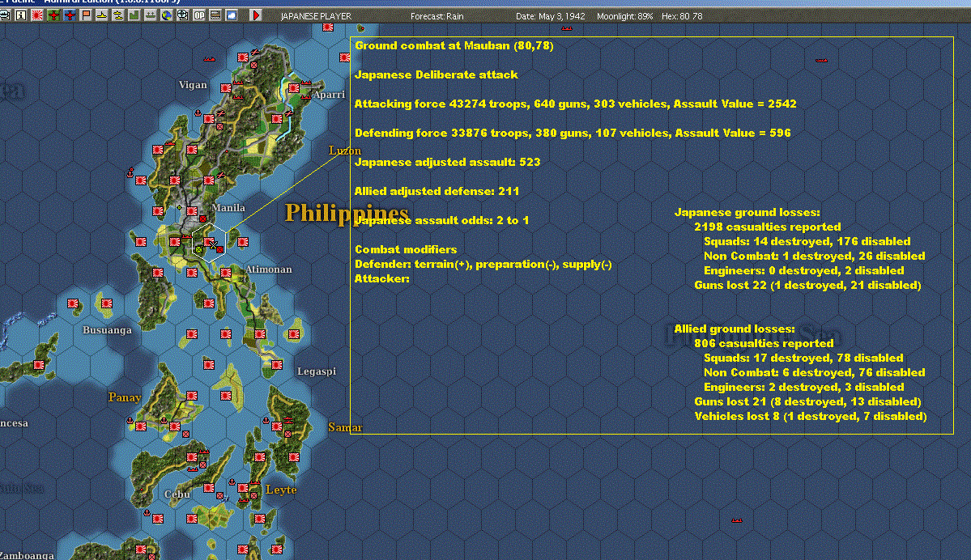971x560 pixels.
Task: Click the 'JAPANESE PLAYER' status label
Action: pyautogui.click(x=316, y=16)
